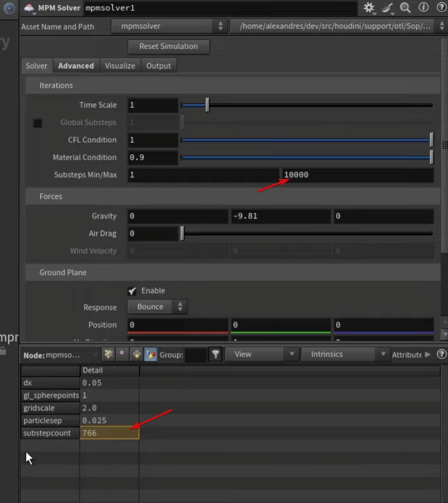This screenshot has width=448, height=503.
Task: Click the particlesep value 0.025 cell
Action: click(x=109, y=420)
